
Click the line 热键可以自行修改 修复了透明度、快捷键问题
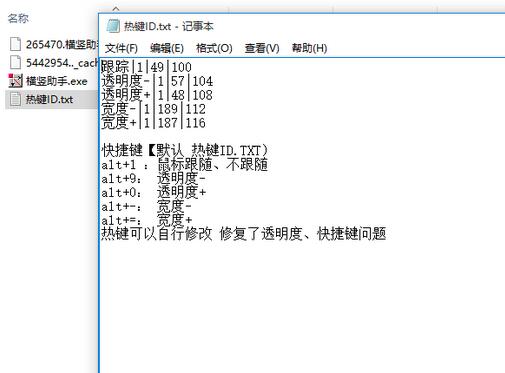point(244,234)
